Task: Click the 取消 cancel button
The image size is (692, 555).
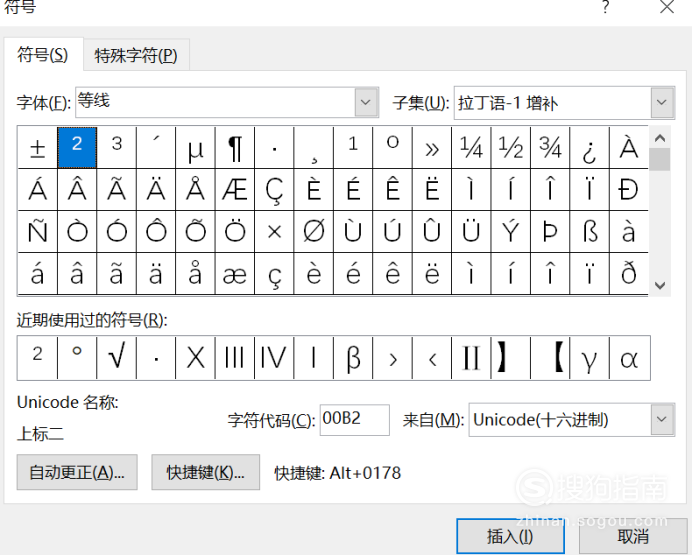Action: pyautogui.click(x=633, y=536)
